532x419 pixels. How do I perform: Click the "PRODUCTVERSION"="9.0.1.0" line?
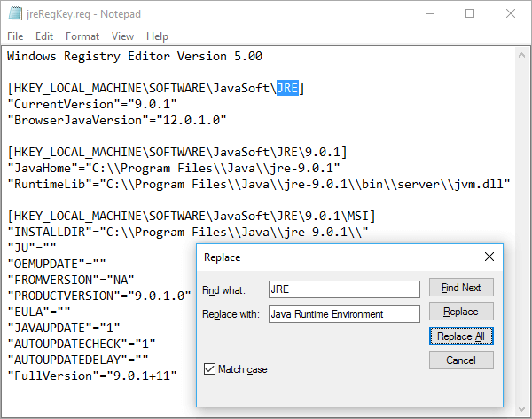[99, 296]
